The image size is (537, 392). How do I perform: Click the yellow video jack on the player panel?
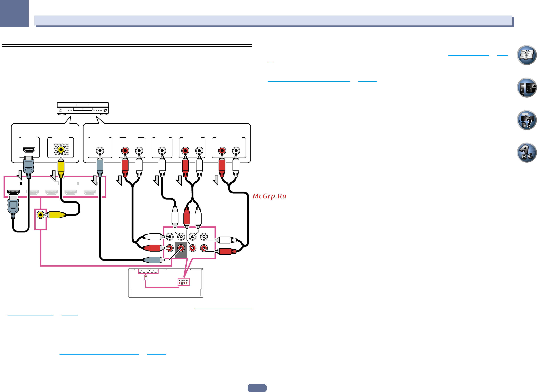pos(61,150)
